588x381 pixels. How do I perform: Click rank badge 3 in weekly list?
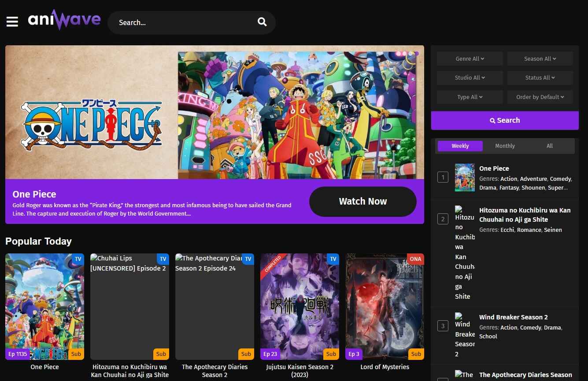(x=443, y=326)
